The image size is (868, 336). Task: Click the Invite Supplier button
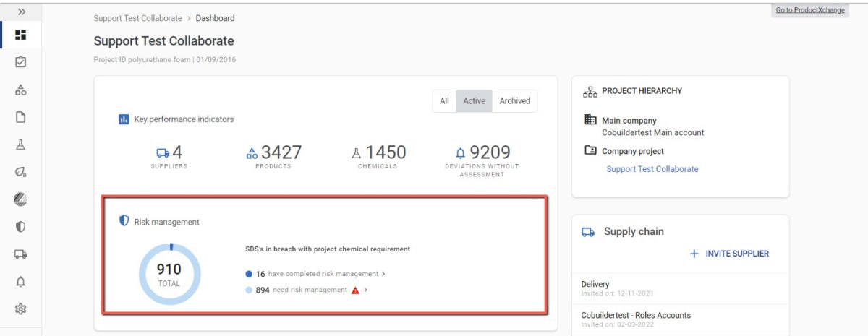coord(729,254)
